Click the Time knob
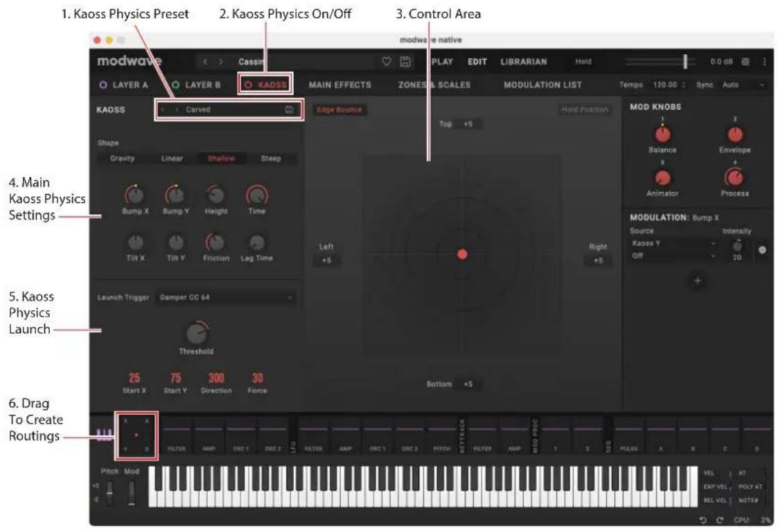Viewport: 778px width, 532px height. tap(256, 195)
